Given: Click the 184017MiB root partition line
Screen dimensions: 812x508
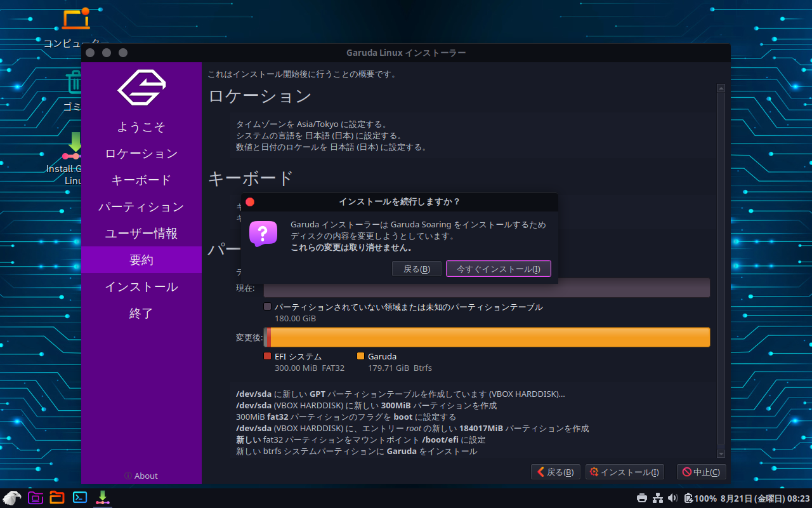Looking at the screenshot, I should 412,428.
